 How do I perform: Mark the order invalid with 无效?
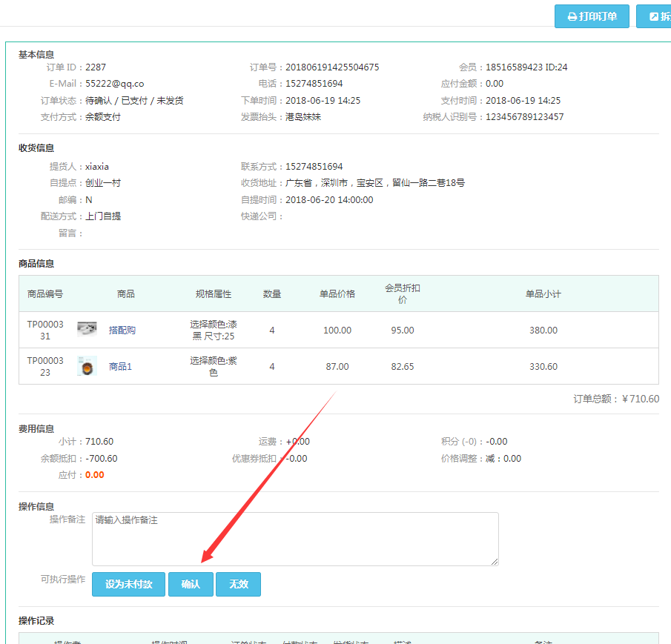238,584
